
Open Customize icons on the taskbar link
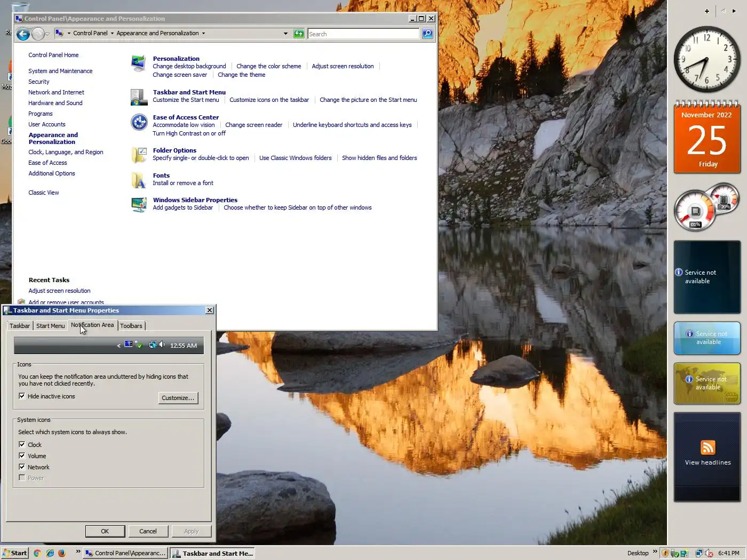269,100
